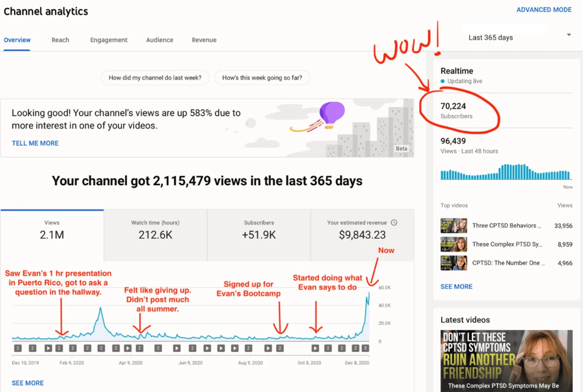Viewport: 583px width, 392px height.
Task: Click the Top videos column header
Action: (x=454, y=205)
